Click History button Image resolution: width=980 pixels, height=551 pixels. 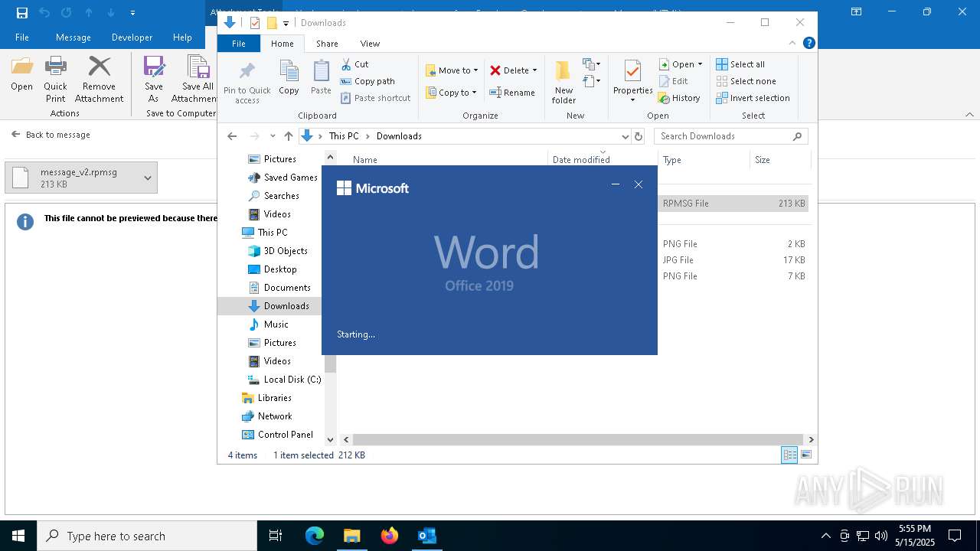[x=679, y=98]
